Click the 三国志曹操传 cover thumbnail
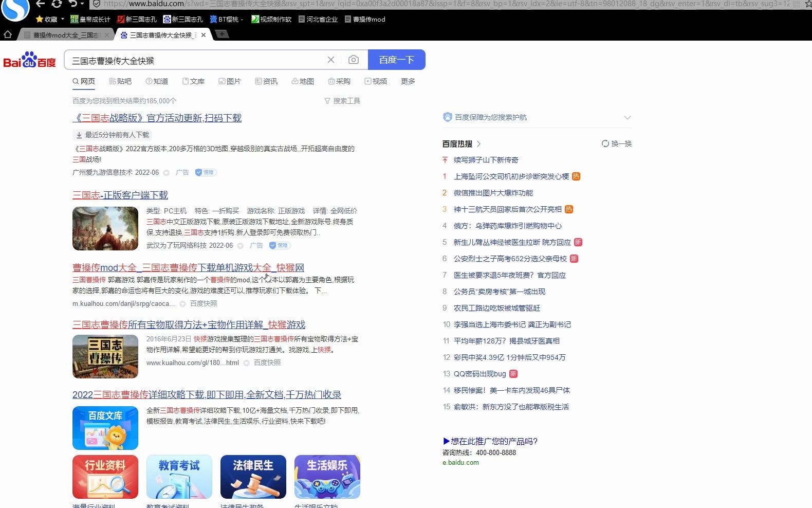Viewport: 812px width, 508px height. click(x=105, y=356)
